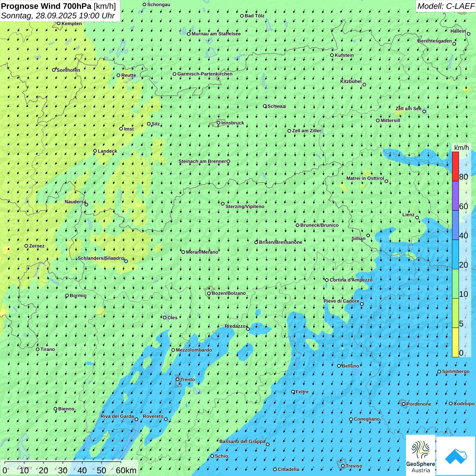Select the 'Kufstein' label
The height and width of the screenshot is (476, 476).
coord(344,55)
